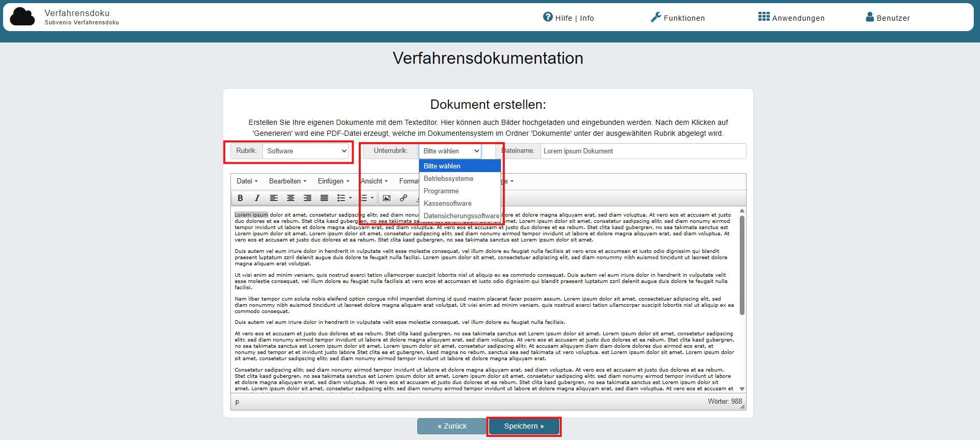Click the editor's vertical scrollbar thumb
980x440 pixels.
click(742, 265)
